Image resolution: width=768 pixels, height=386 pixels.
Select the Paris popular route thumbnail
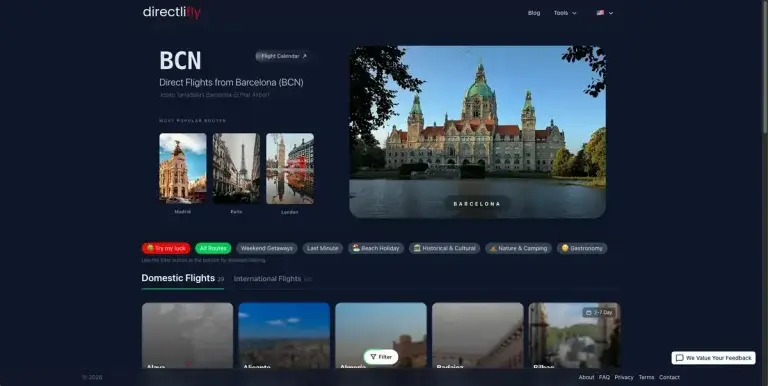[x=236, y=168]
